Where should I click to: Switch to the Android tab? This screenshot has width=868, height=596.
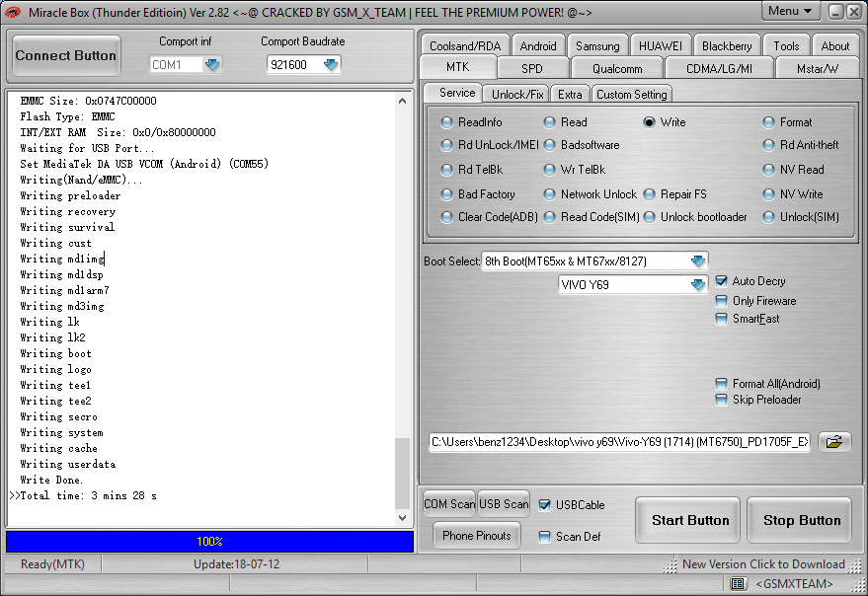tap(538, 46)
